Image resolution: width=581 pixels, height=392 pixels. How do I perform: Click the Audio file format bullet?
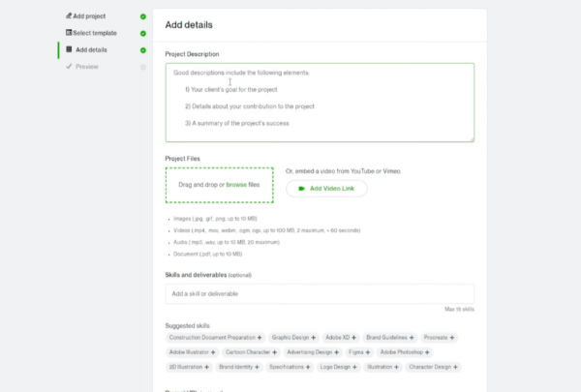coord(227,242)
